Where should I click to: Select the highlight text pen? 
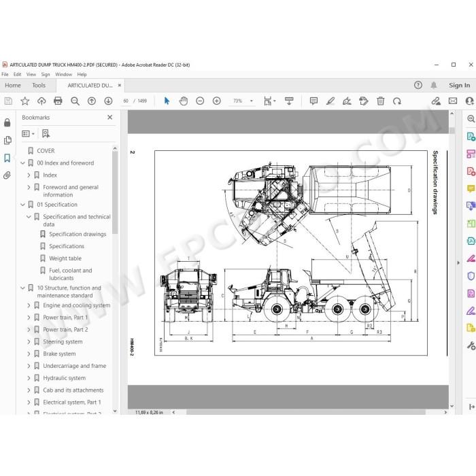(x=330, y=101)
